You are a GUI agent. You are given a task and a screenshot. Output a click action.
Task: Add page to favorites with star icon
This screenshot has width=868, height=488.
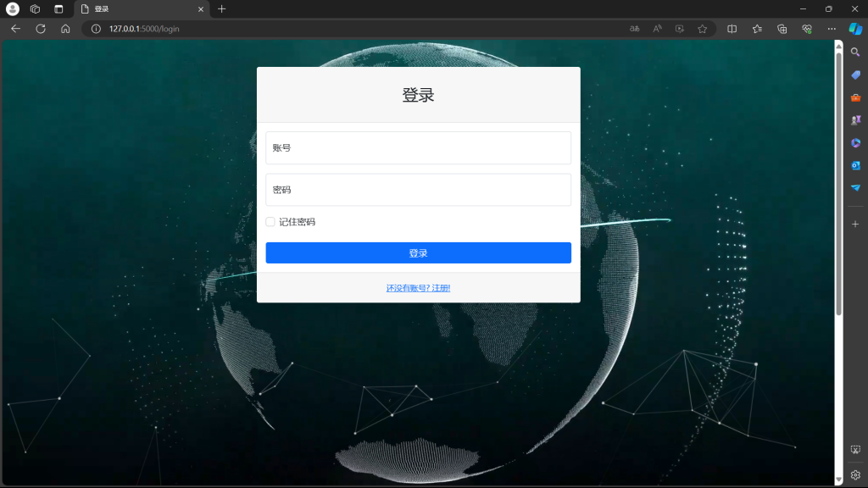pos(702,29)
